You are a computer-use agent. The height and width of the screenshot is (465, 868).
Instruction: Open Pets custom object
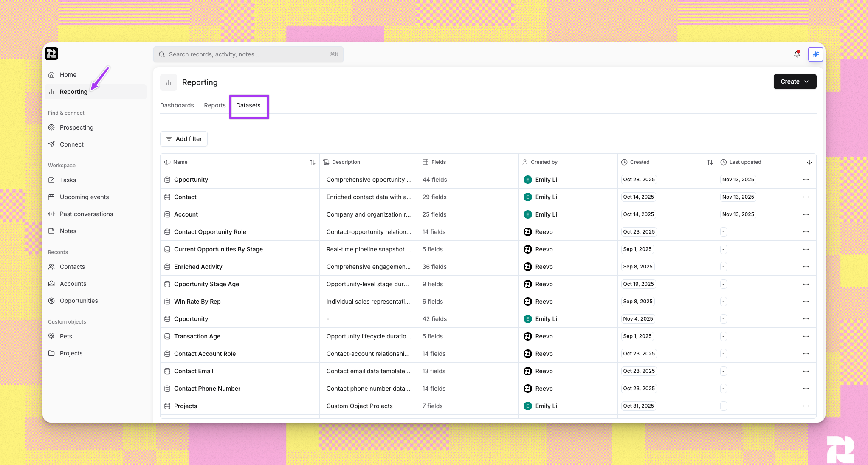66,336
